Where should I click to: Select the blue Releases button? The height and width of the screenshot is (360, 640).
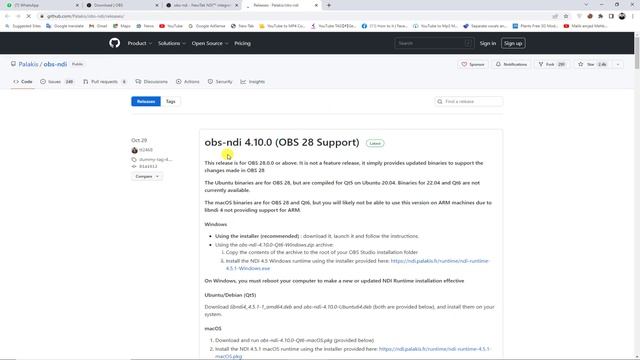point(146,101)
